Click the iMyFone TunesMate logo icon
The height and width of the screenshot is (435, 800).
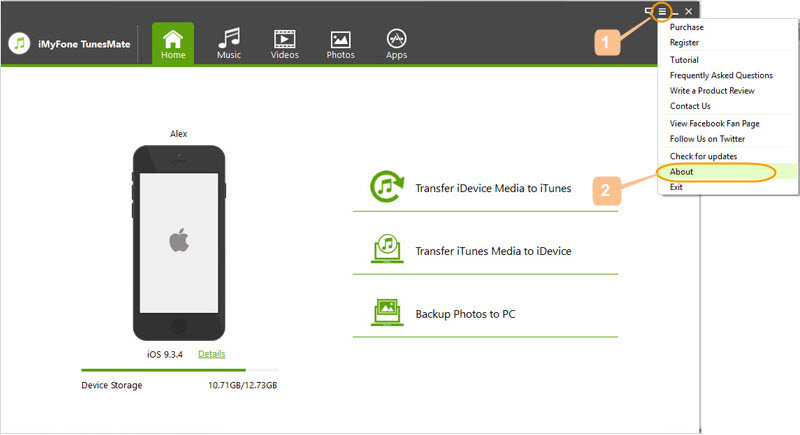coord(19,44)
